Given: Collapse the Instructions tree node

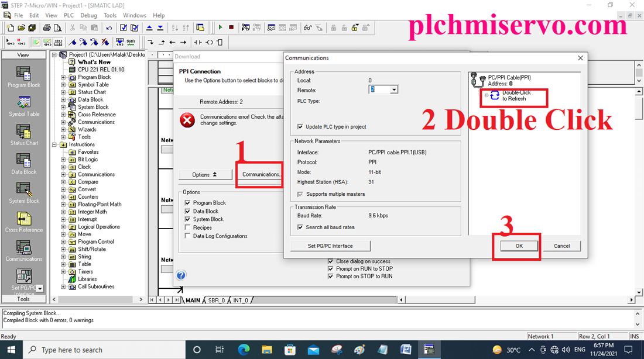Looking at the screenshot, I should [54, 144].
